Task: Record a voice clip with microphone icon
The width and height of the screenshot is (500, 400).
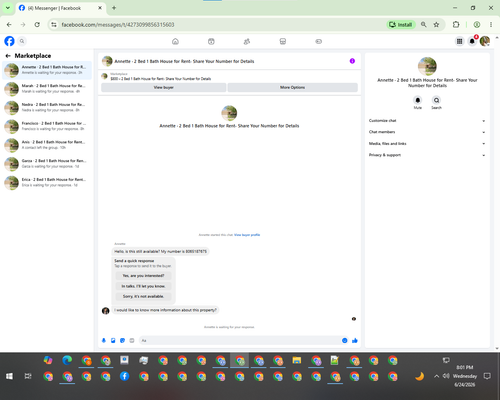Action: click(x=104, y=340)
